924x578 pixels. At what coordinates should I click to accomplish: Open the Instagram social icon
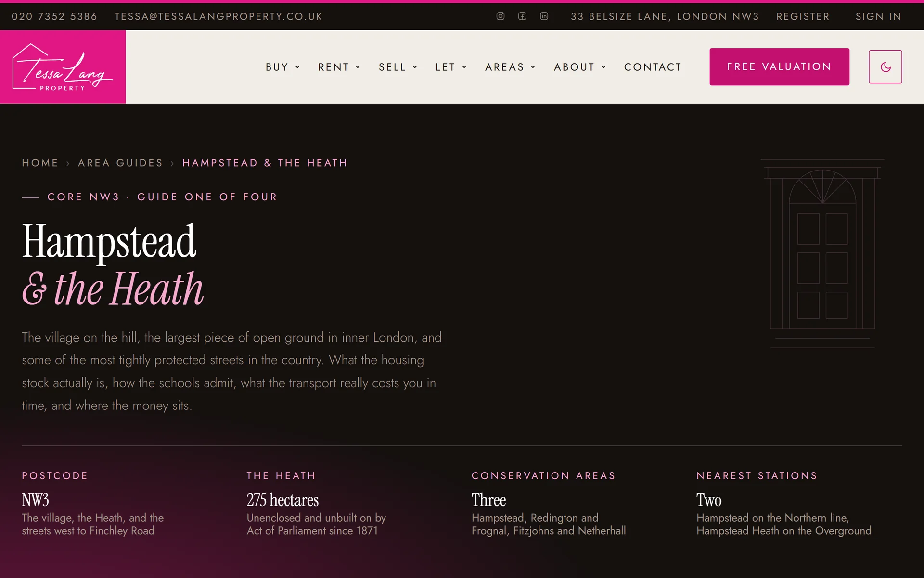(500, 16)
